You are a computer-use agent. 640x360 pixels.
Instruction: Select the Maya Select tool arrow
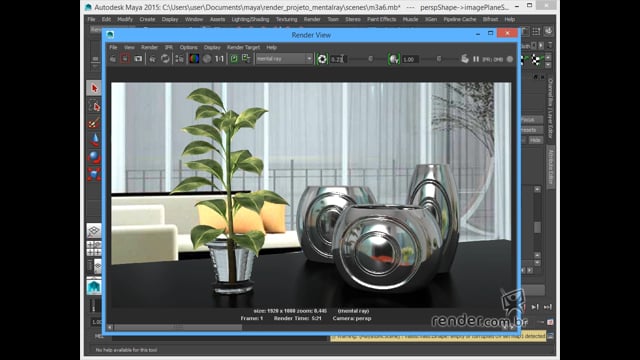click(94, 88)
